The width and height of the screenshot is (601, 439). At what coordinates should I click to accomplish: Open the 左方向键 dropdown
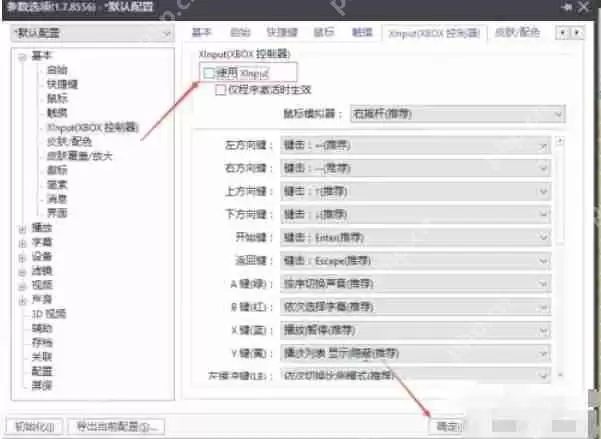[415, 146]
